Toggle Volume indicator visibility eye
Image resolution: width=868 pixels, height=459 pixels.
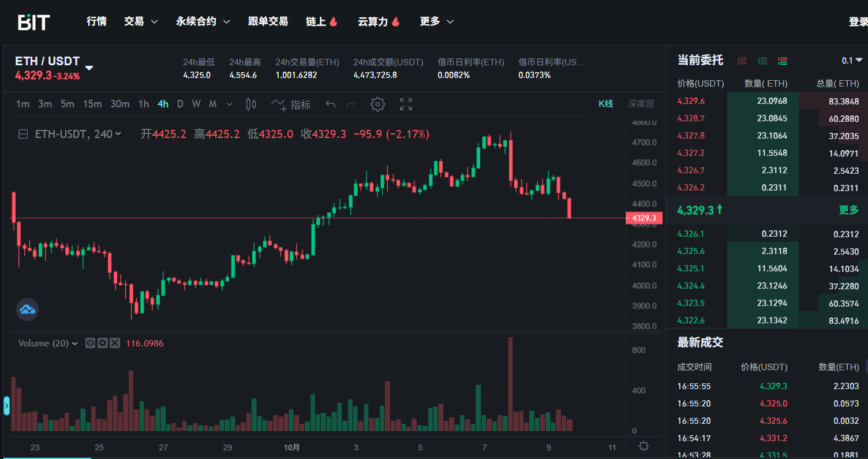[91, 344]
